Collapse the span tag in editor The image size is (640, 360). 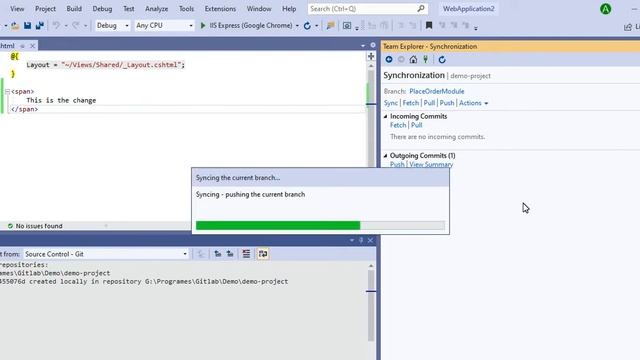(7, 91)
